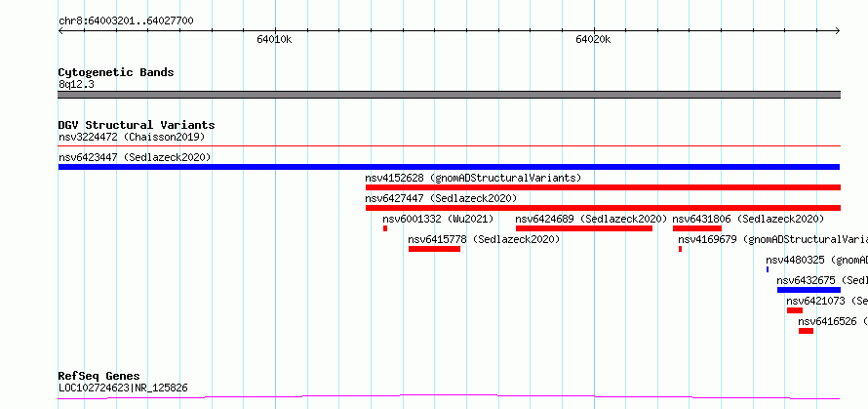Click the magenta LOC102724623 gene line
Viewport: 868px width, 409px height.
point(449,397)
